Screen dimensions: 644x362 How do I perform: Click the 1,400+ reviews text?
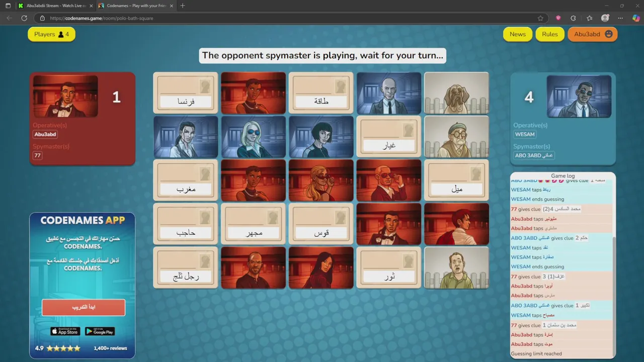110,348
